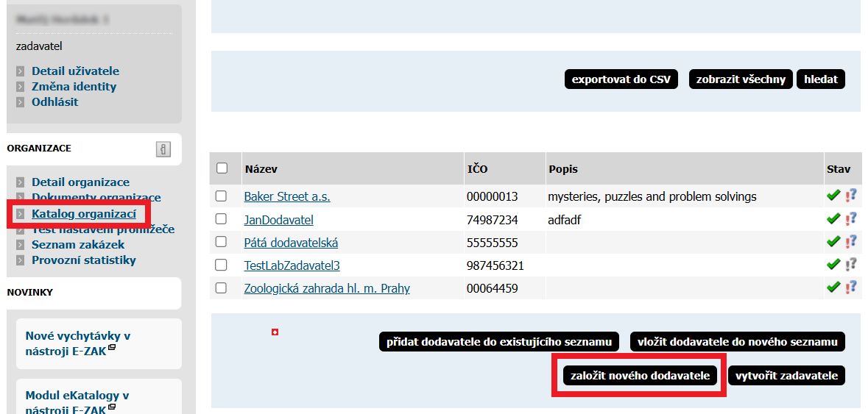Viewport: 868px width, 414px height.
Task: Click the 'exportovat do CSV' button
Action: tap(621, 79)
